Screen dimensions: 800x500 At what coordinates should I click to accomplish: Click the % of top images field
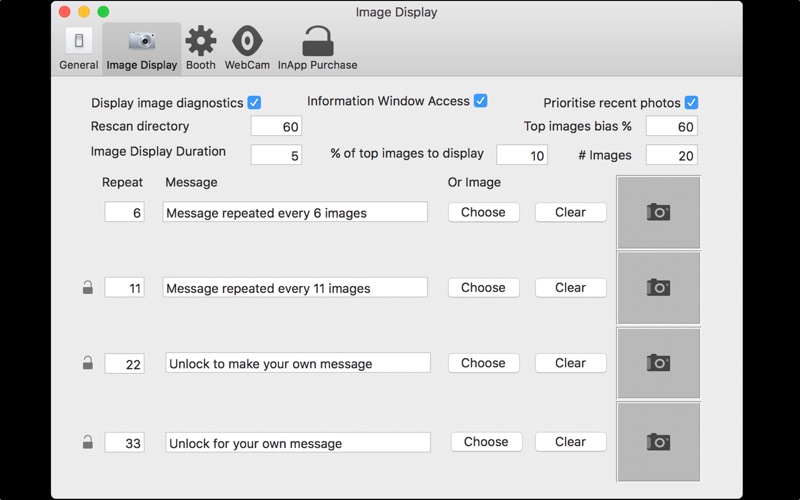522,155
